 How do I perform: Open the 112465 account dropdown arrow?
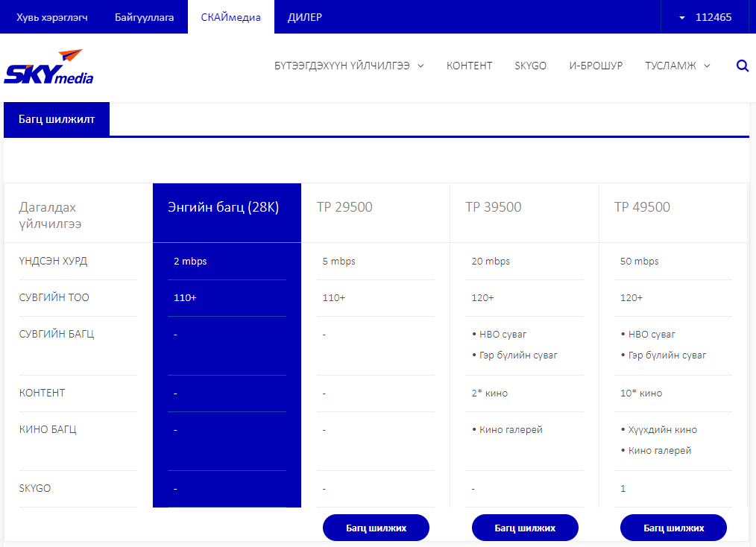[x=681, y=17]
